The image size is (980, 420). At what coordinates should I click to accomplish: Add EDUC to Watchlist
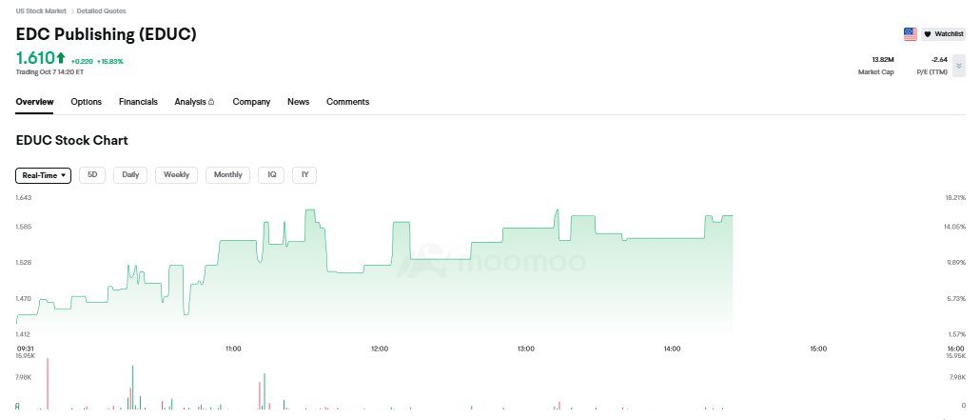coord(943,34)
